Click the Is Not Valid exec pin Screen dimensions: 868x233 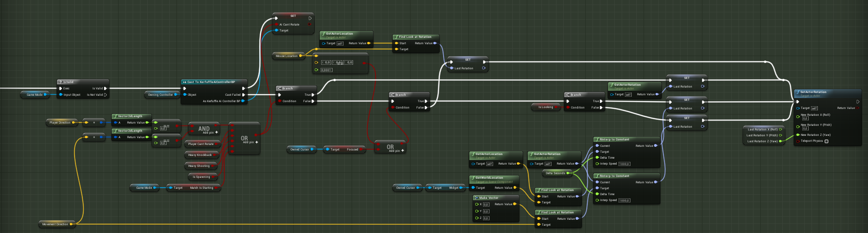click(105, 95)
